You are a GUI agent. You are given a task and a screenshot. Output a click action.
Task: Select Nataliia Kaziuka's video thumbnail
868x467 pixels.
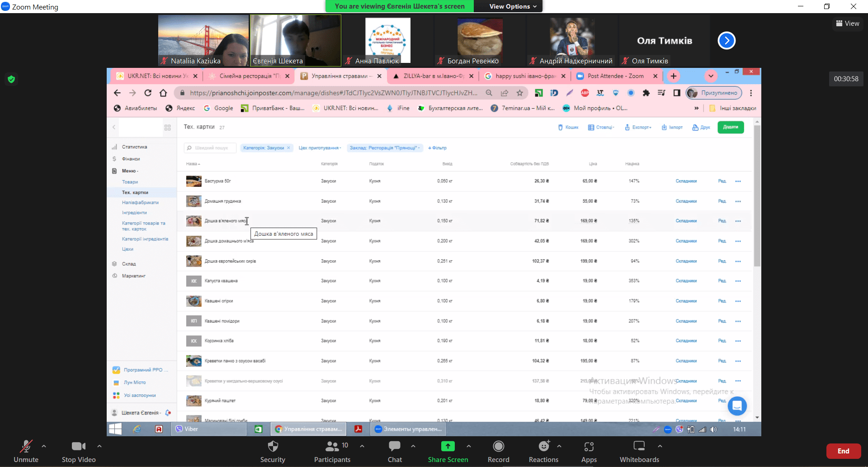pyautogui.click(x=203, y=40)
